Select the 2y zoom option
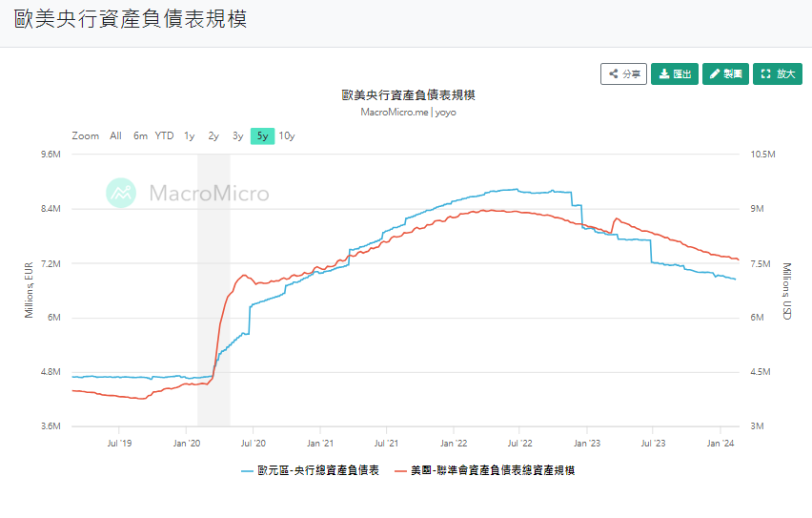812x518 pixels. [x=213, y=135]
